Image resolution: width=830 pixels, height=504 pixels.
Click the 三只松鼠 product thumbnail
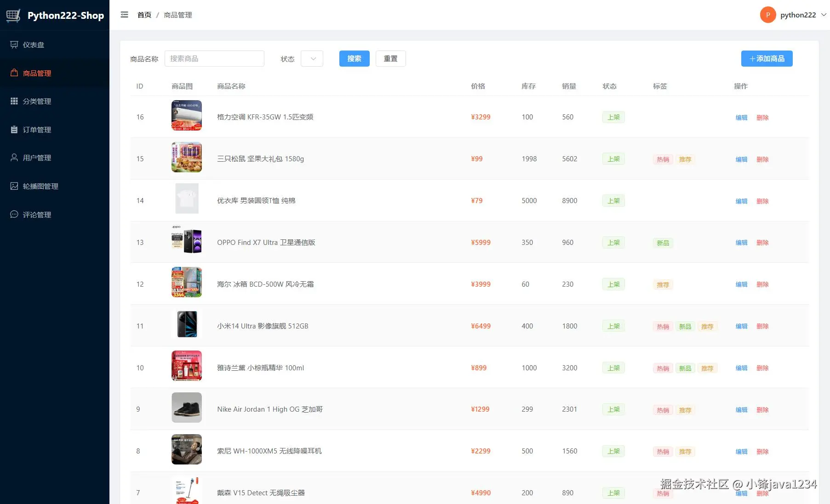coord(187,157)
